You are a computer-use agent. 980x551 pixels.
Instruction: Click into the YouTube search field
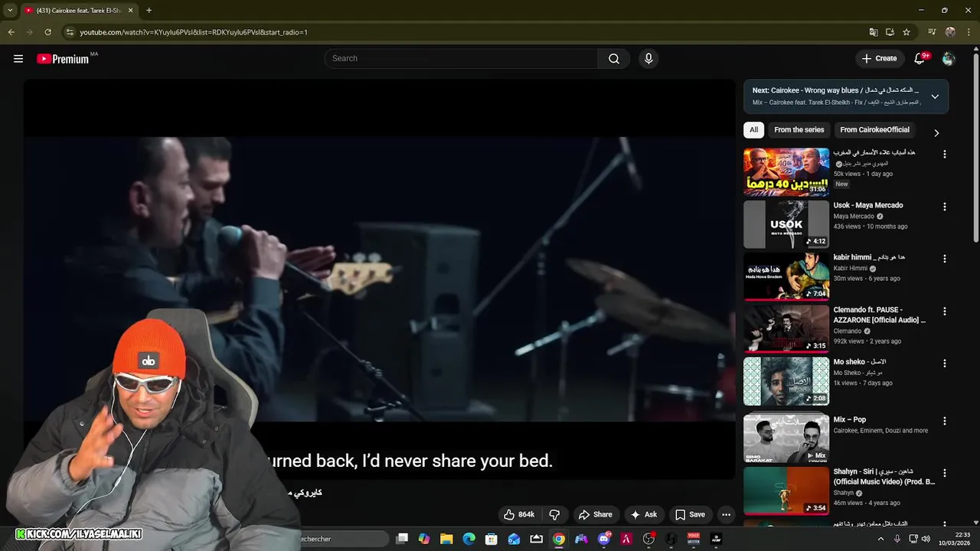tap(462, 59)
